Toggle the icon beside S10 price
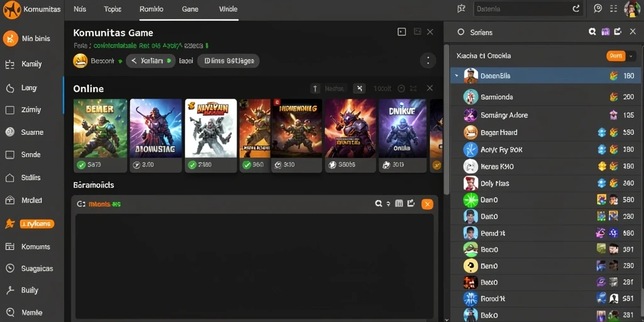The width and height of the screenshot is (644, 322). tap(278, 165)
